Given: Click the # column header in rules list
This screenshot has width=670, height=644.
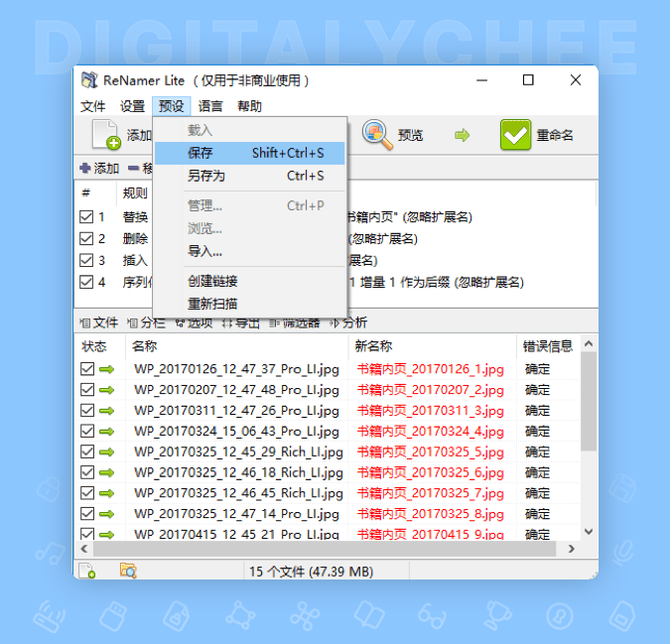Looking at the screenshot, I should tap(86, 193).
